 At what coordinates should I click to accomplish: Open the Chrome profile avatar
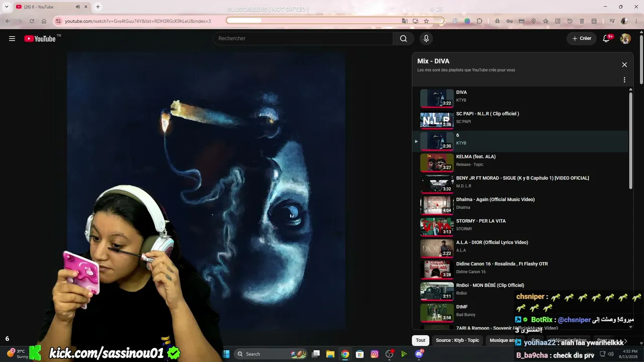[x=624, y=21]
